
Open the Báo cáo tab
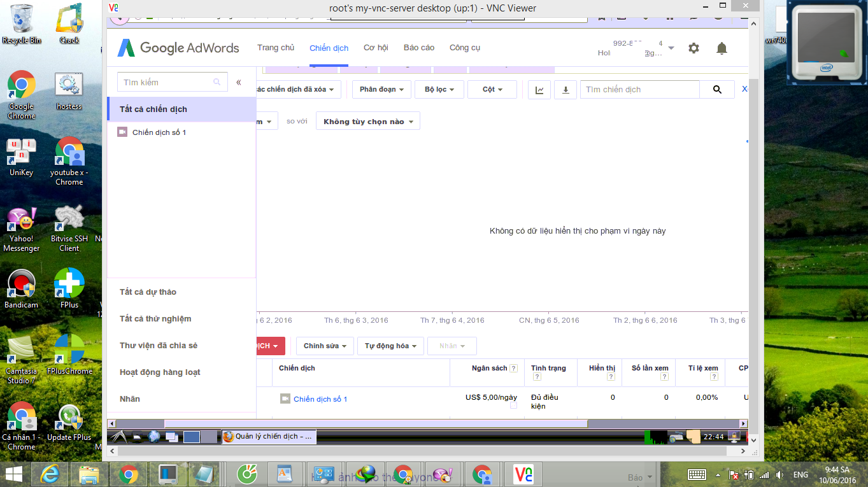pos(419,48)
